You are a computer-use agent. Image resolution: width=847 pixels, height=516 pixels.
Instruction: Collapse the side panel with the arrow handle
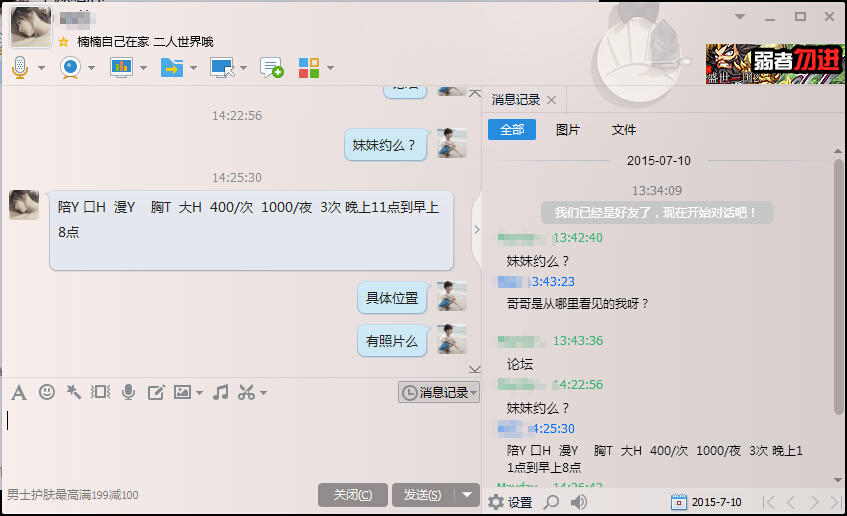pyautogui.click(x=477, y=230)
